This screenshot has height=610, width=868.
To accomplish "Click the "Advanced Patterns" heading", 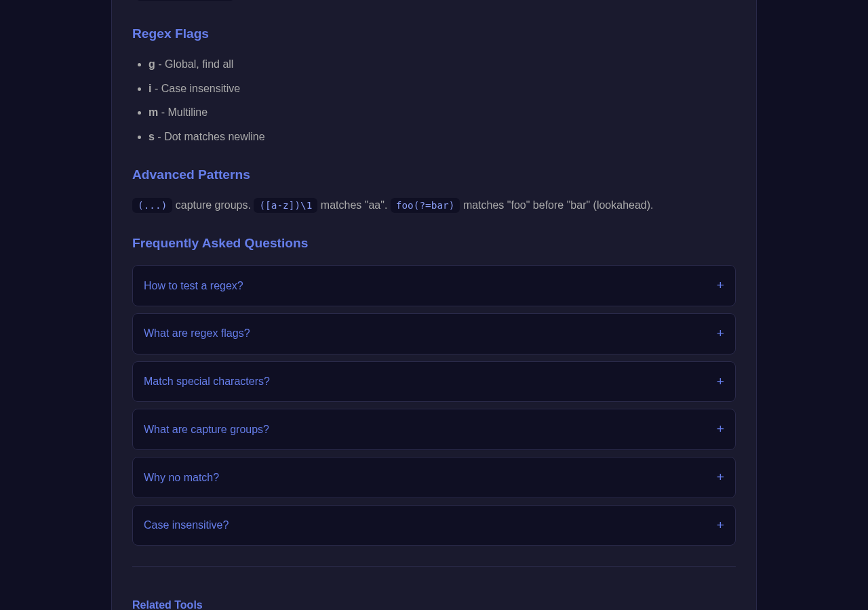I will click(191, 175).
